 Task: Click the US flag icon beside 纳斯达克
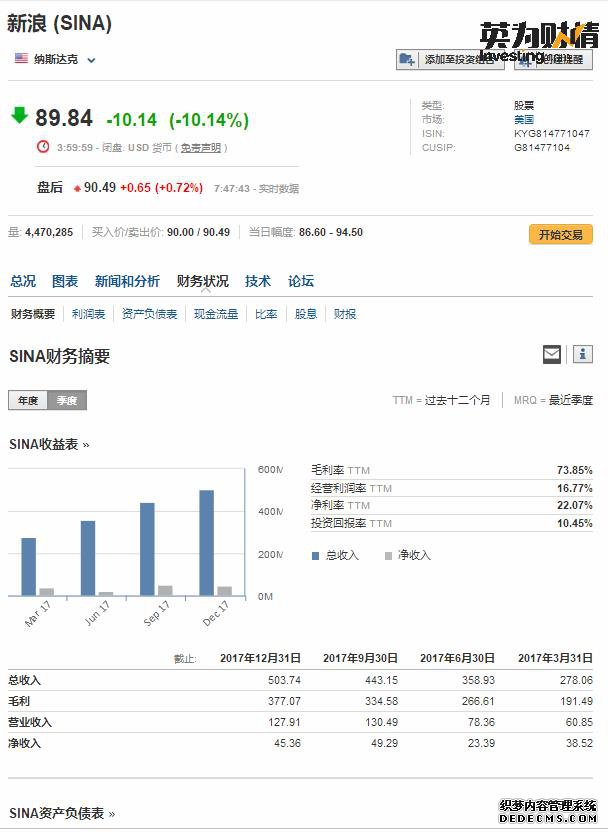(21, 58)
